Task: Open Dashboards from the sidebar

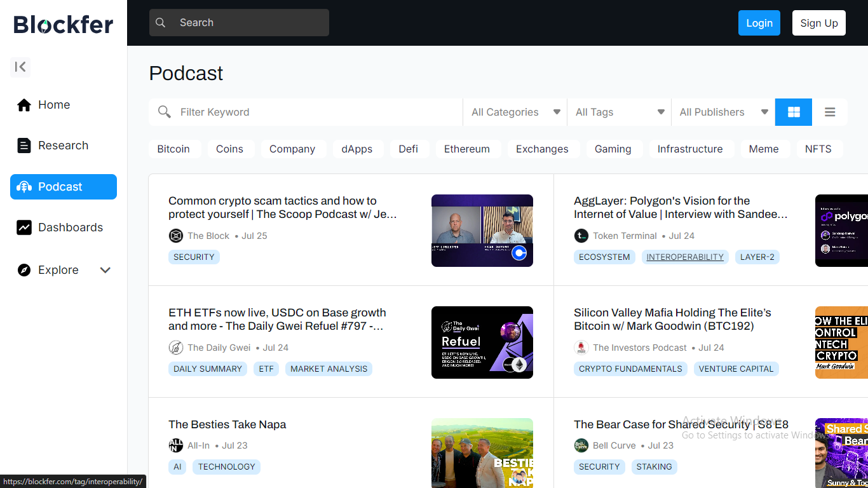Action: [x=70, y=227]
